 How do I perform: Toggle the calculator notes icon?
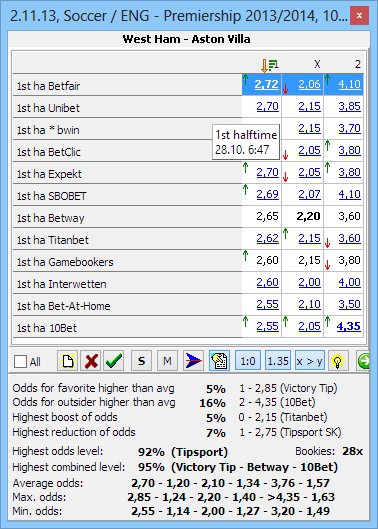219,361
